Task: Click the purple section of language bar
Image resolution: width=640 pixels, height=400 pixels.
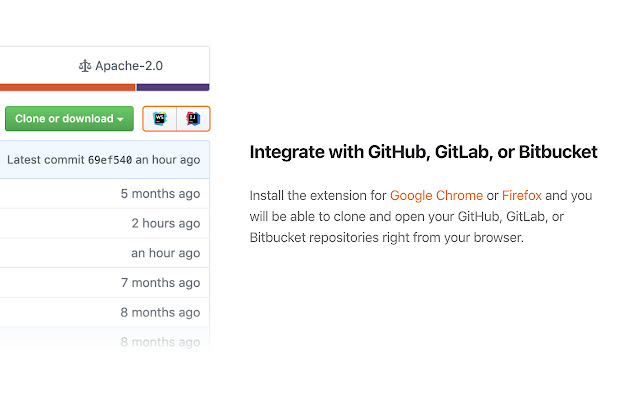Action: pos(172,87)
